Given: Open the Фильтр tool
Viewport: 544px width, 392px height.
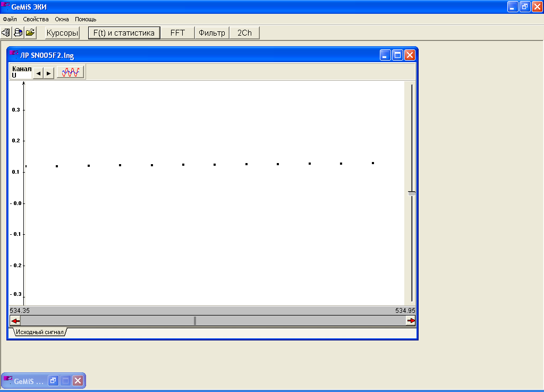Looking at the screenshot, I should 212,33.
